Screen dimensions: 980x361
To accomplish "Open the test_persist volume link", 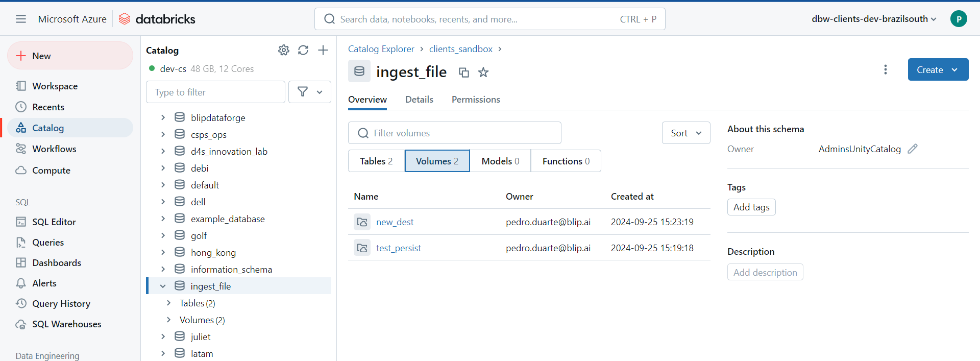I will [399, 248].
